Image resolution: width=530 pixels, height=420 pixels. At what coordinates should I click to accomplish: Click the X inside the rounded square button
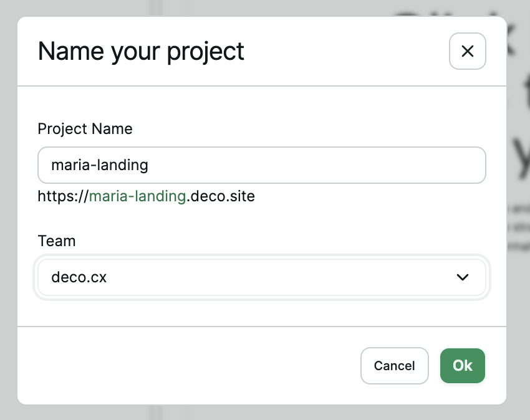467,51
